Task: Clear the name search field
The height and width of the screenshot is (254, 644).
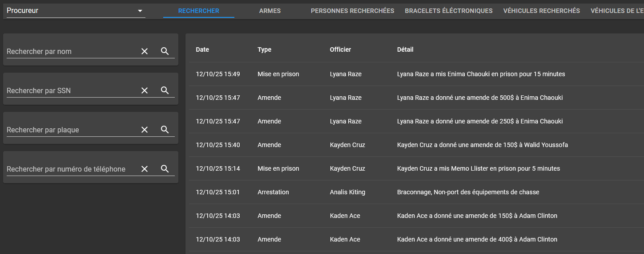Action: coord(145,51)
